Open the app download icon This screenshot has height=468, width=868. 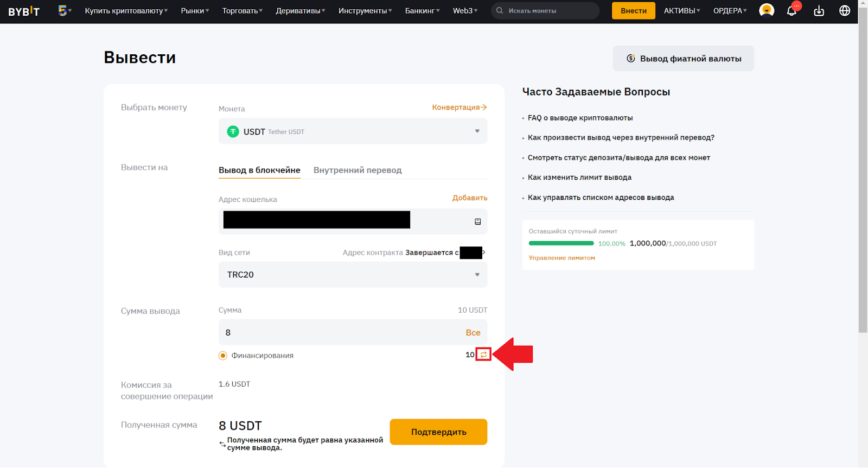coord(819,10)
